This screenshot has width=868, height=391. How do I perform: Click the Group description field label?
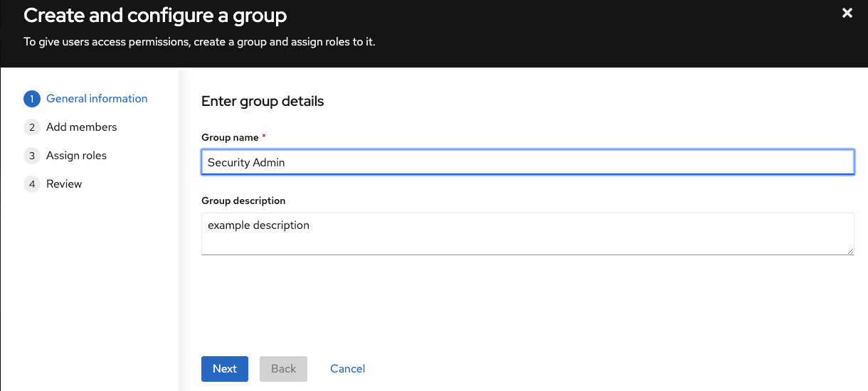(243, 201)
